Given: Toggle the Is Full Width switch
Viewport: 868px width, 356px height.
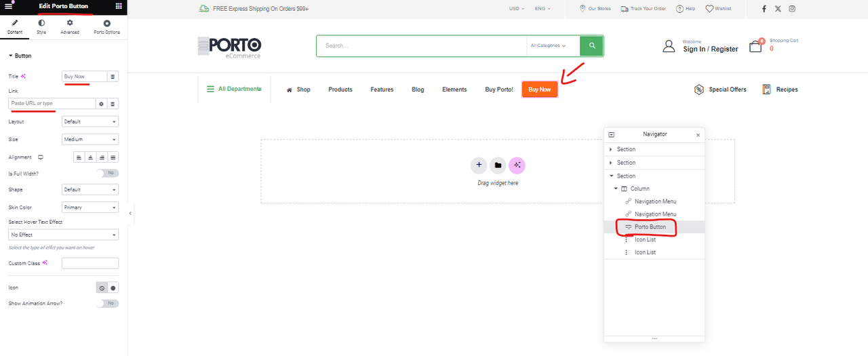Looking at the screenshot, I should pos(107,174).
